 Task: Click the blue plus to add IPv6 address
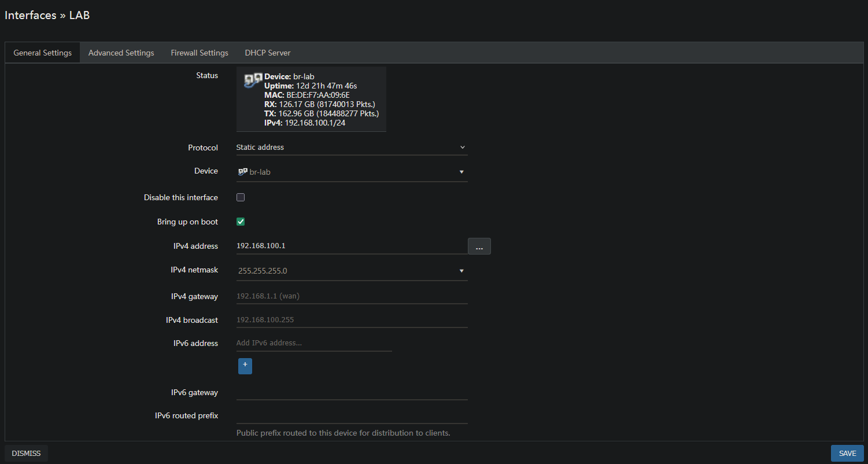(245, 366)
